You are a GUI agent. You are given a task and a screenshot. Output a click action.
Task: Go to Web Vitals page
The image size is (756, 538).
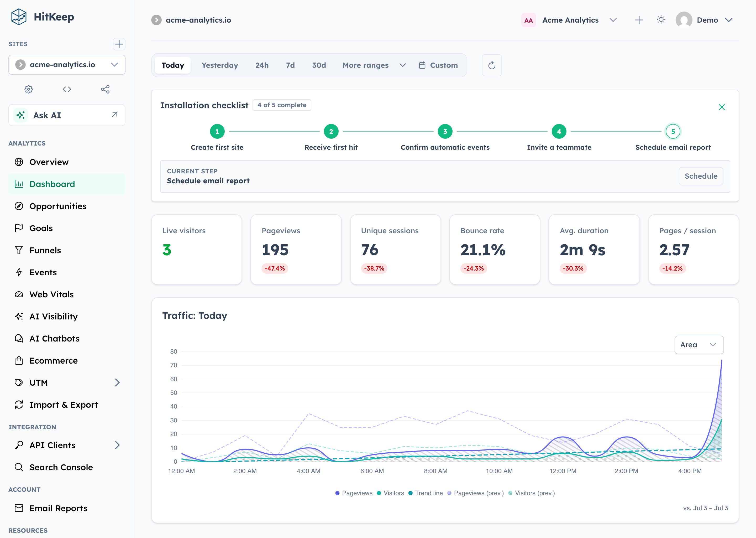click(x=67, y=294)
